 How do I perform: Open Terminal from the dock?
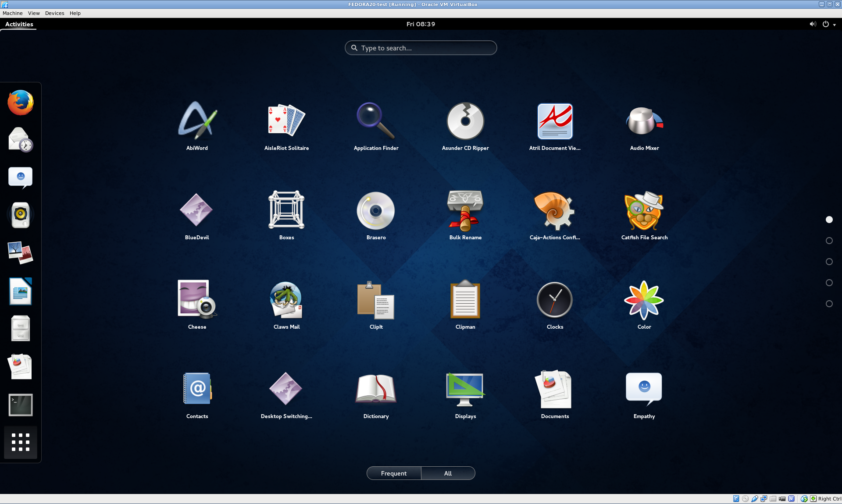point(21,405)
